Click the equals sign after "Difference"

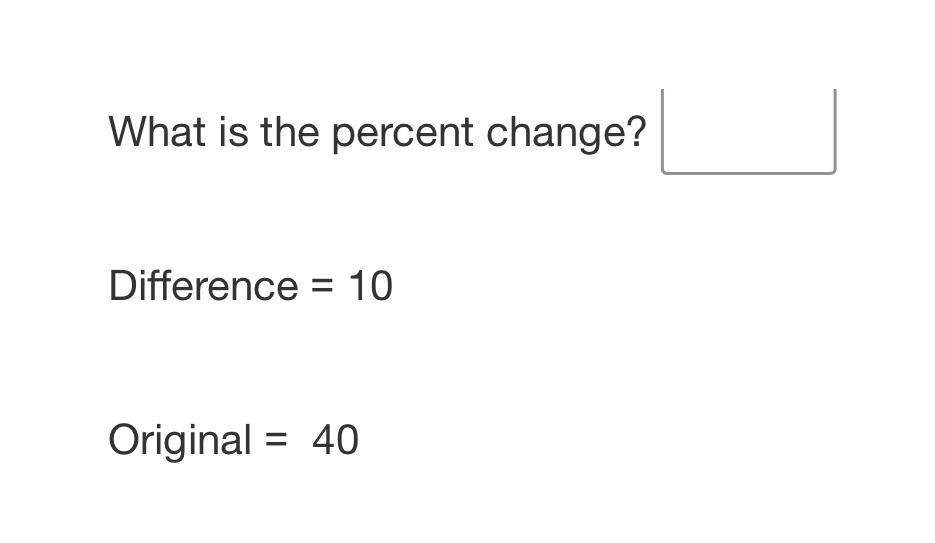click(x=321, y=287)
